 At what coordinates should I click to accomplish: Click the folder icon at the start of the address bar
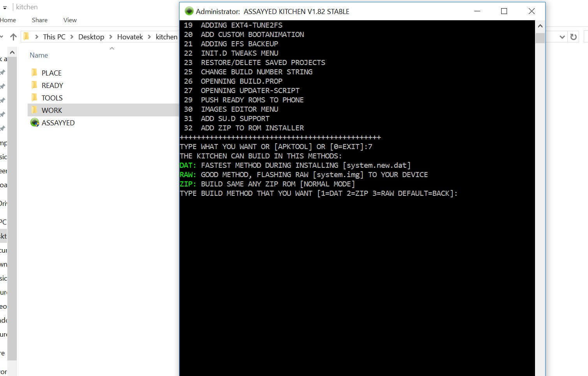click(x=26, y=37)
